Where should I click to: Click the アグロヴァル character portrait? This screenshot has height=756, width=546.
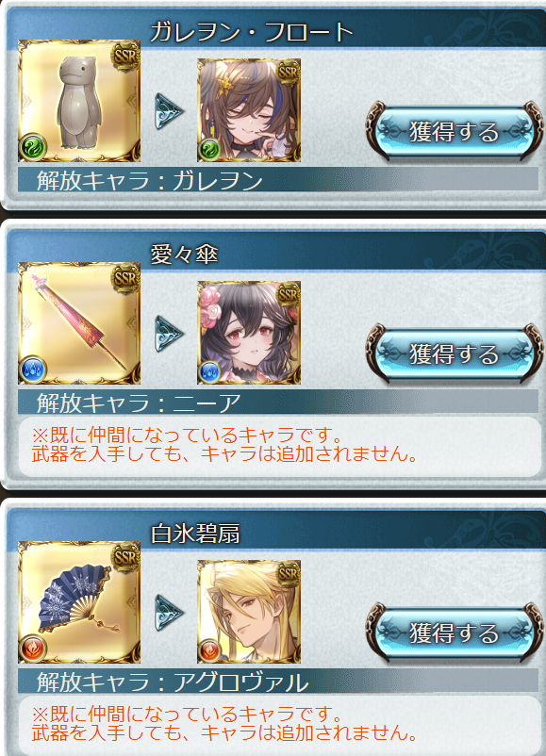click(249, 612)
